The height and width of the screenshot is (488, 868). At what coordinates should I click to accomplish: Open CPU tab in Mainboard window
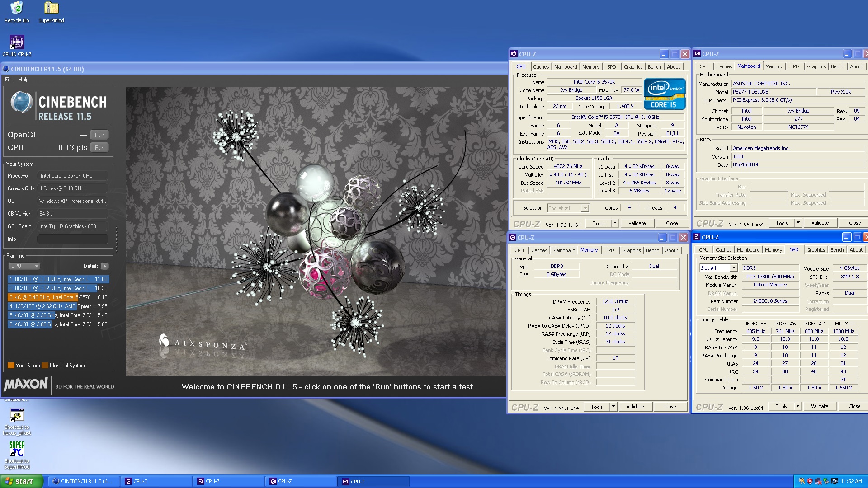click(704, 66)
